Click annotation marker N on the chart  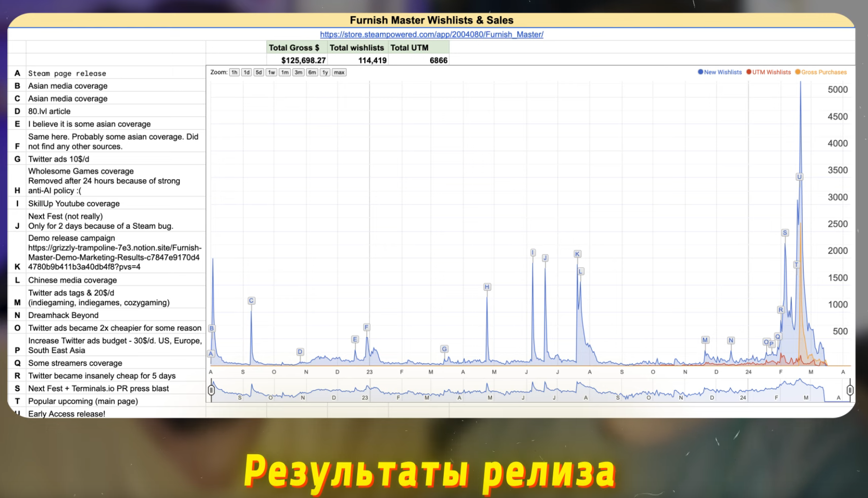pyautogui.click(x=731, y=340)
